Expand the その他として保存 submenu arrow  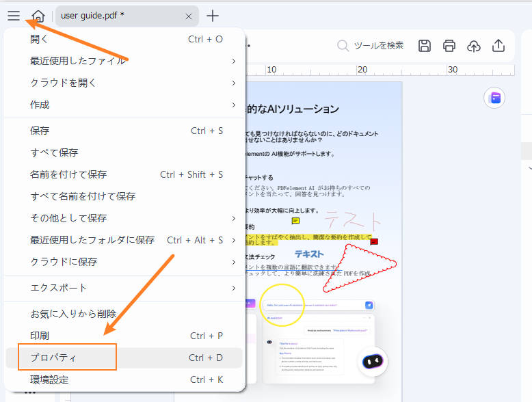coord(233,219)
